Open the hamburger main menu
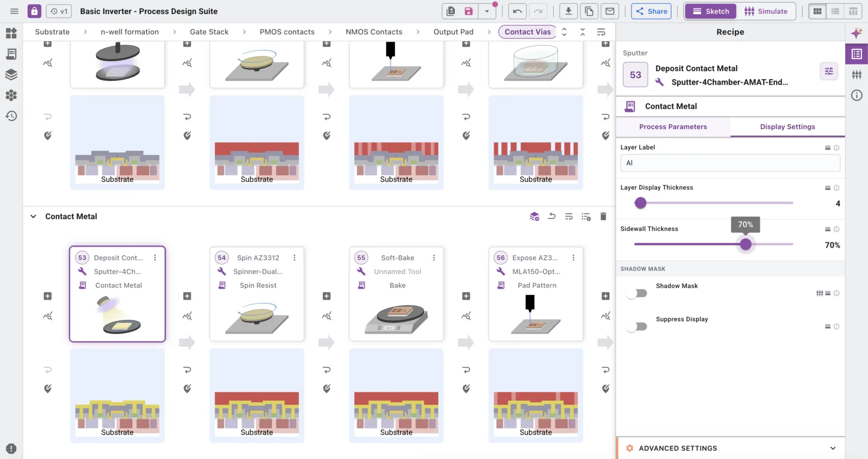This screenshot has height=459, width=868. pyautogui.click(x=14, y=11)
